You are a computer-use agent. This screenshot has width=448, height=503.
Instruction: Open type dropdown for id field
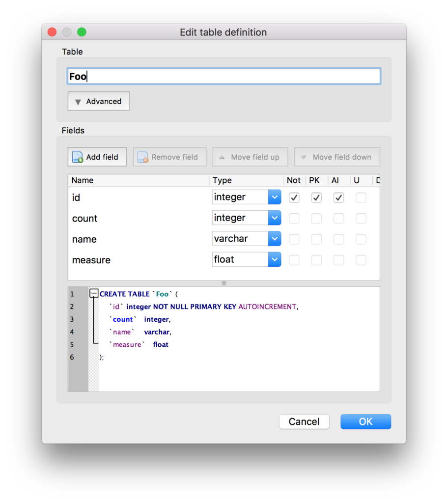click(x=275, y=197)
